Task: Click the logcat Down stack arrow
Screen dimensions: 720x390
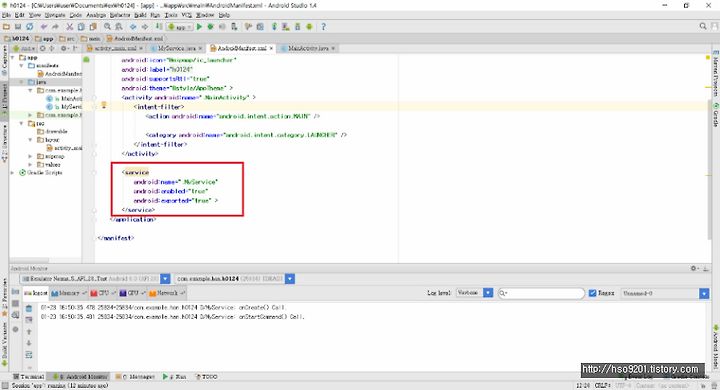Action: click(x=29, y=343)
